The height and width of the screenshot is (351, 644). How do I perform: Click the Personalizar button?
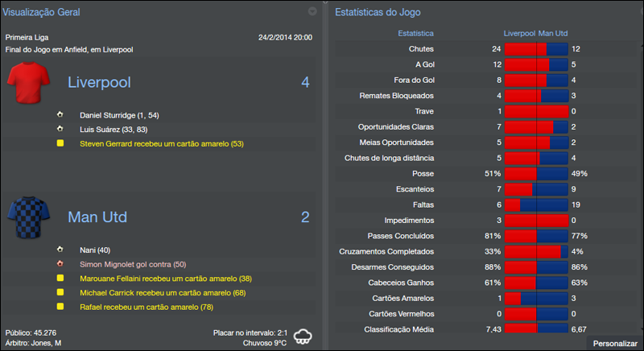click(x=615, y=344)
